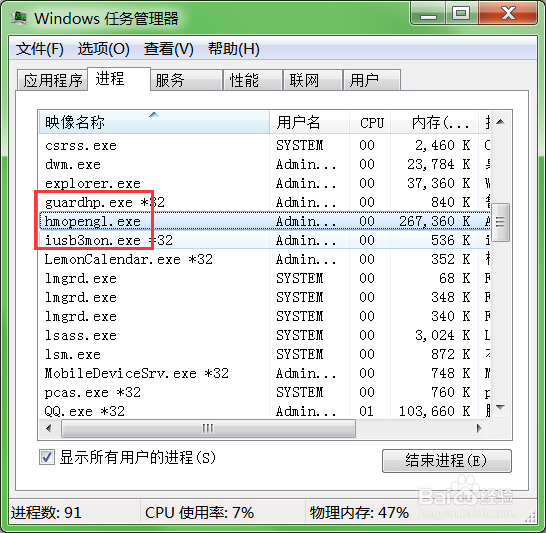Click the Task Manager title bar icon
The image size is (546, 533).
pyautogui.click(x=18, y=18)
